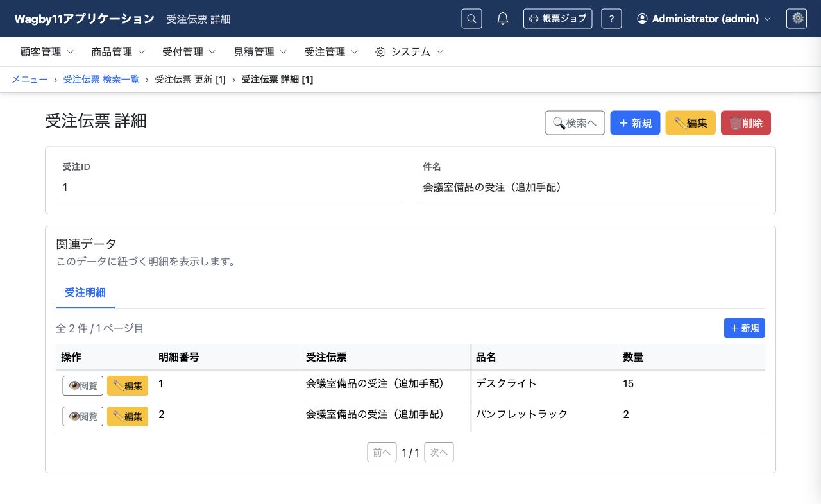Image resolution: width=821 pixels, height=504 pixels.
Task: Go to メニュー breadcrumb link
Action: click(30, 80)
